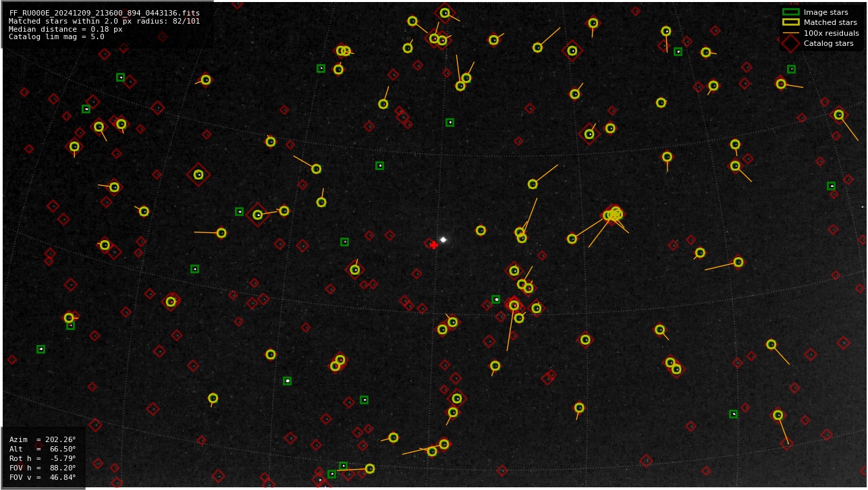Click the red cross field-center marker
The image size is (868, 490).
(433, 245)
